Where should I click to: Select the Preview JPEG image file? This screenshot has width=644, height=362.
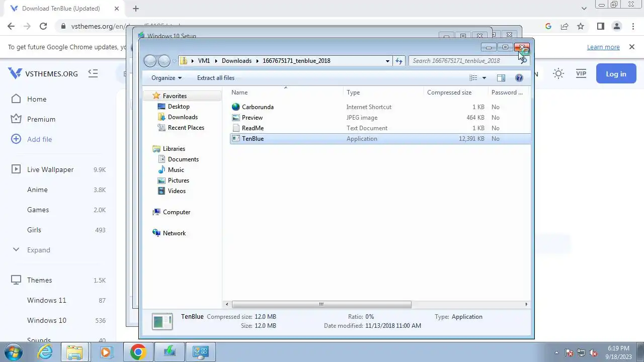[252, 118]
